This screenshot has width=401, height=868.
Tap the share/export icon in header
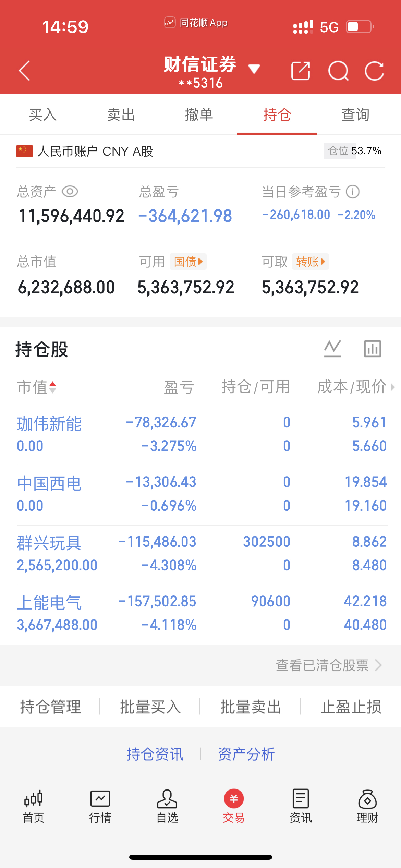pos(301,71)
